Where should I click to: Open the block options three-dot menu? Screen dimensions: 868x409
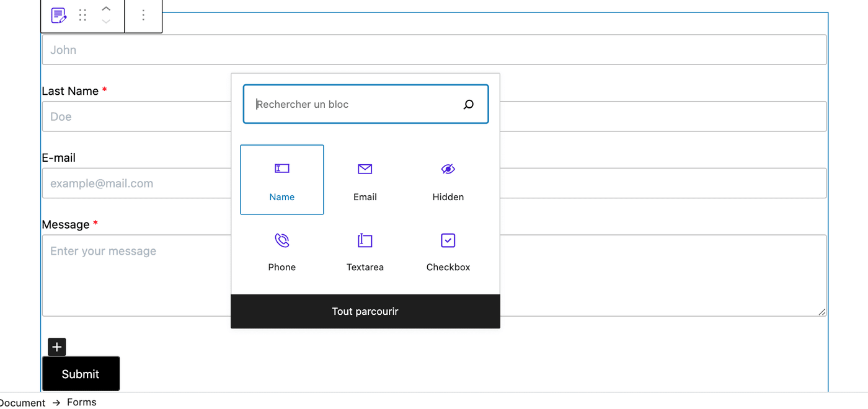pos(143,15)
